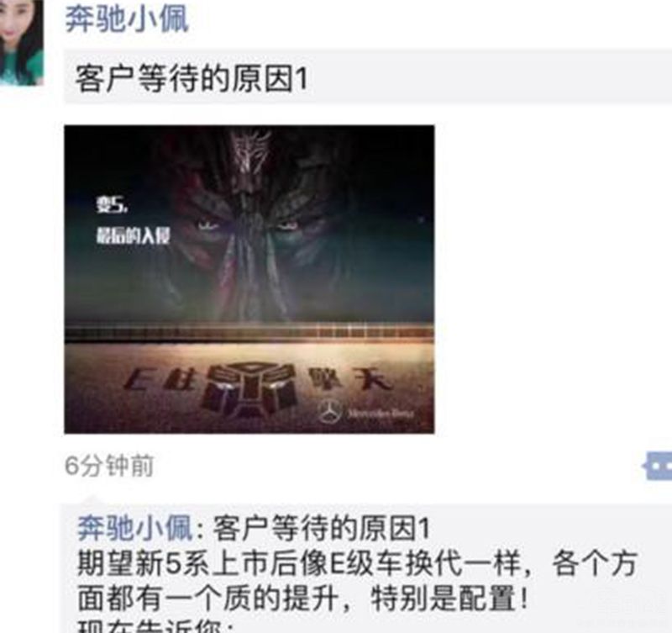Tap the post text 客户等待的原因1 in the gray box
The height and width of the screenshot is (633, 672).
point(192,78)
